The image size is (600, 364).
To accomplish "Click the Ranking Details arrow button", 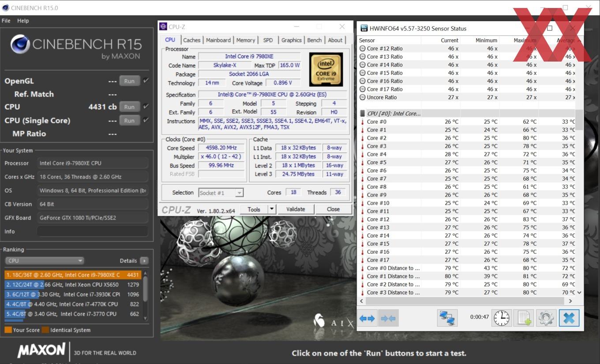I will pyautogui.click(x=144, y=260).
